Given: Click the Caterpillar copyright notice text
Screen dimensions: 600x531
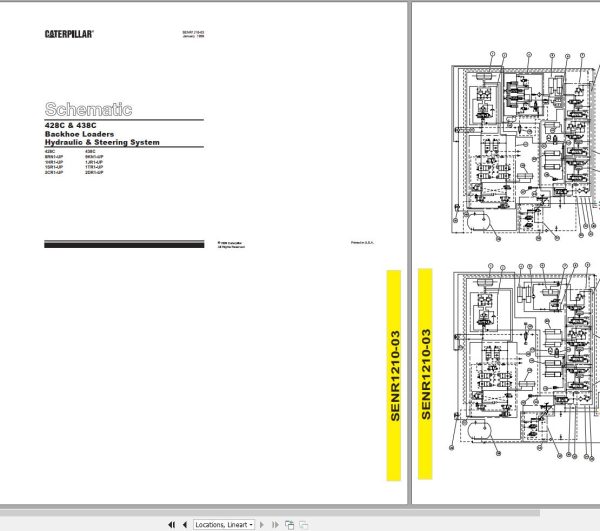Looking at the screenshot, I should 231,245.
